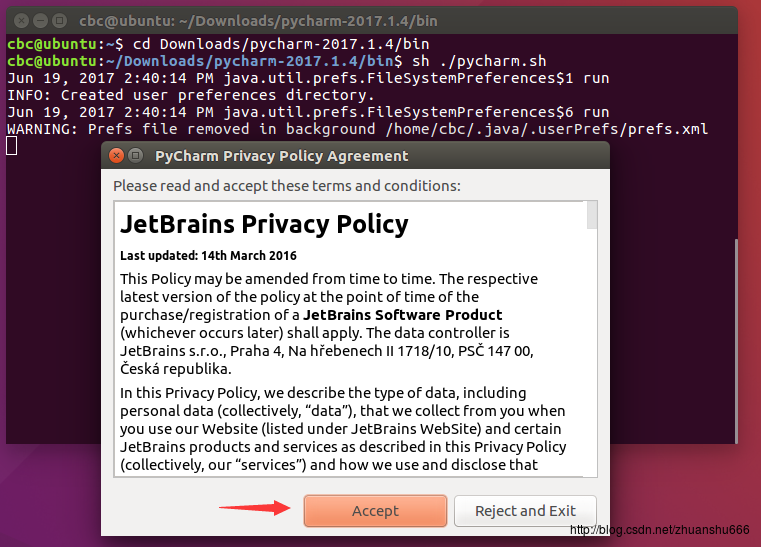
Task: Click the terminal title bar text
Action: click(x=258, y=21)
